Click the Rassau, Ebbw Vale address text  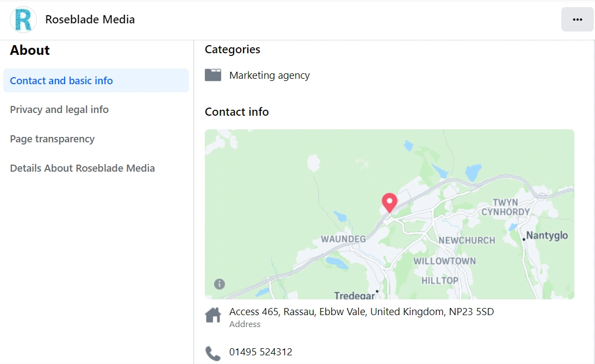[x=361, y=312]
